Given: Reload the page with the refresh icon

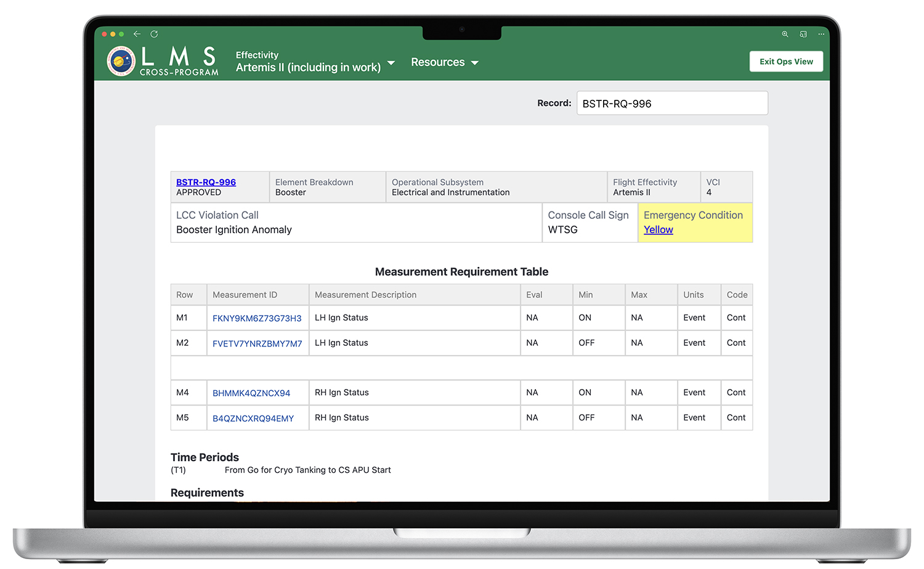Looking at the screenshot, I should pyautogui.click(x=154, y=34).
